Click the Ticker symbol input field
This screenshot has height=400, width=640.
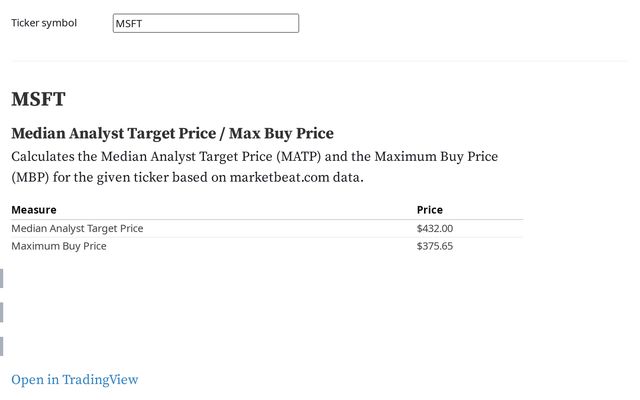click(x=205, y=23)
